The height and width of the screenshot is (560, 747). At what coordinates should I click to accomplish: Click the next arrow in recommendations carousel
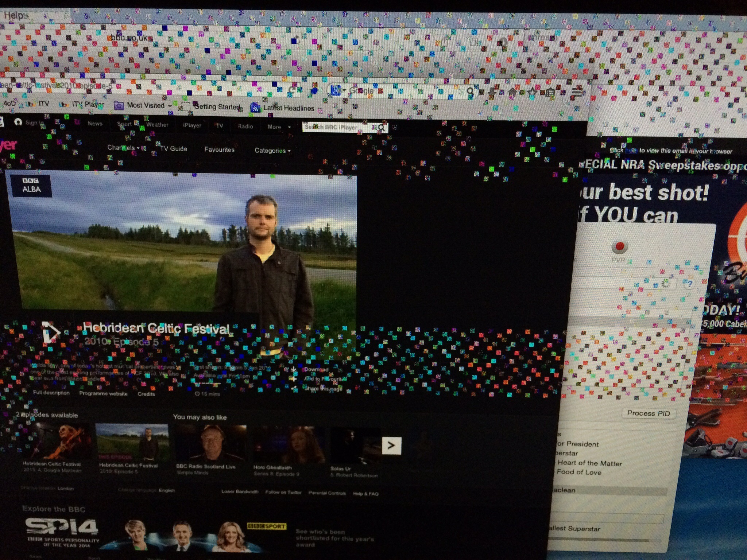coord(391,446)
